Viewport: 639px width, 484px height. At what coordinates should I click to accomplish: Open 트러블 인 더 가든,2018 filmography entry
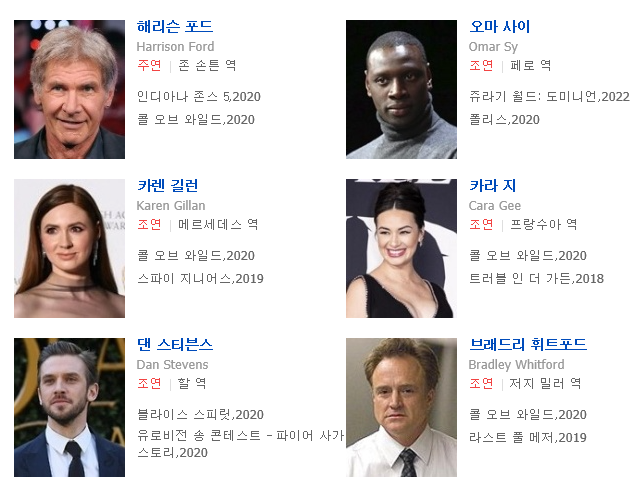click(x=536, y=279)
